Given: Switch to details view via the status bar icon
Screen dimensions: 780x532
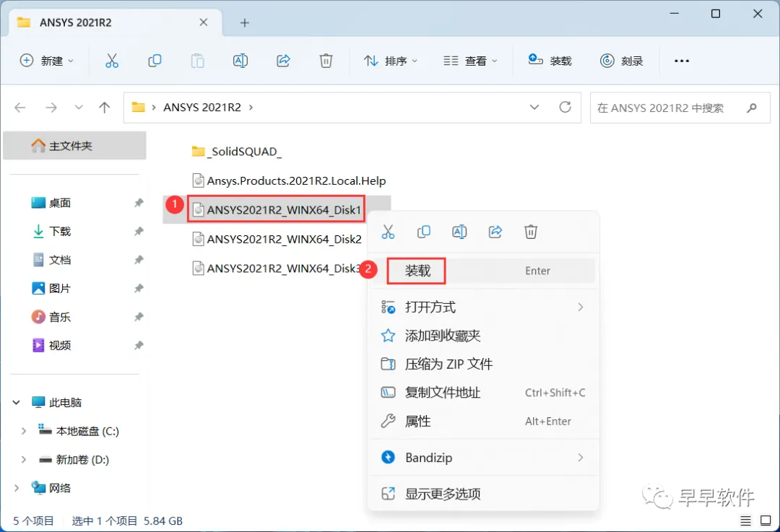Looking at the screenshot, I should click(x=745, y=520).
